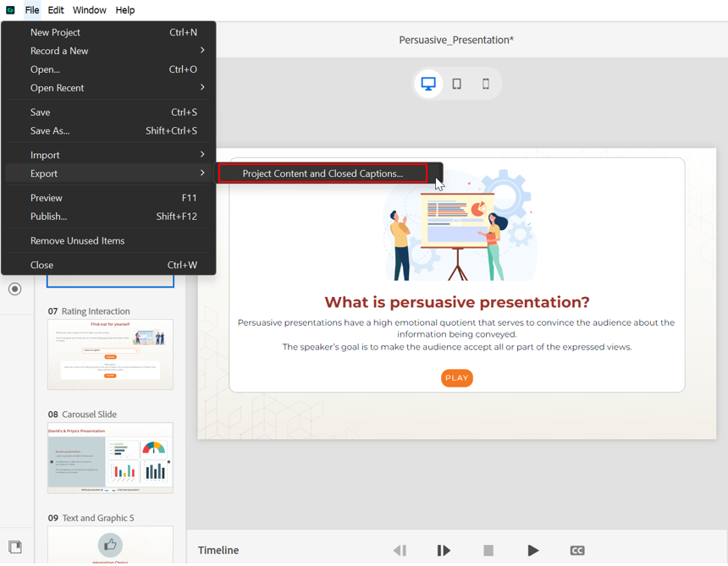
Task: Click the orange PLAY button on the slide
Action: coord(456,378)
